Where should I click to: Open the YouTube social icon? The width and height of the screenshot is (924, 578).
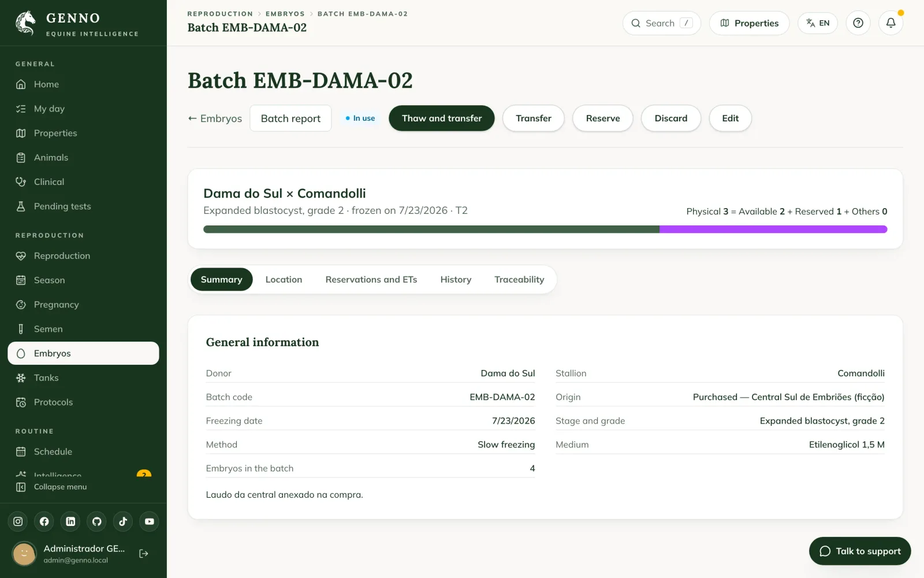pyautogui.click(x=150, y=521)
